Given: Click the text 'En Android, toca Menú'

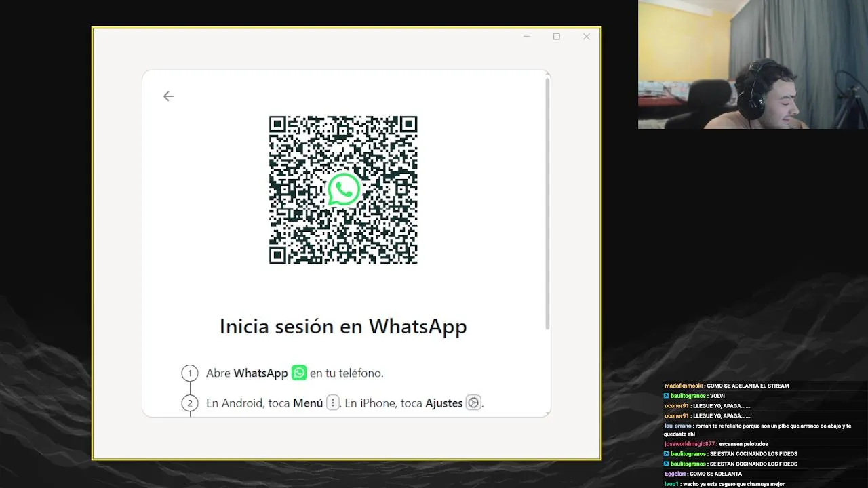Looking at the screenshot, I should click(264, 403).
